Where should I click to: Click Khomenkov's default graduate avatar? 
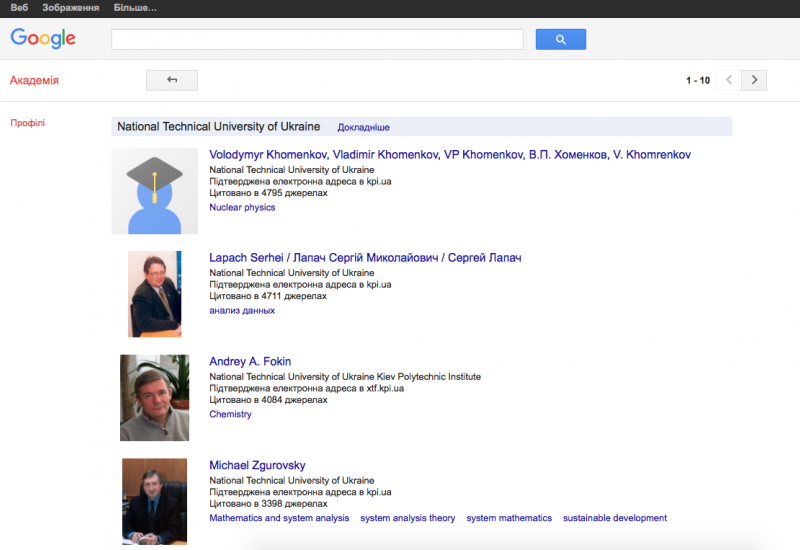pos(155,191)
